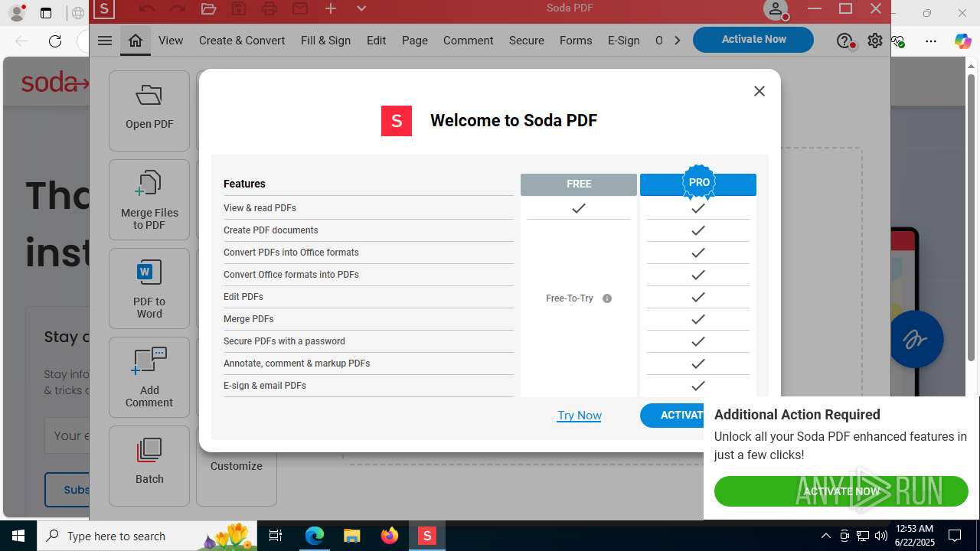Click the PDF to Word tile

[149, 289]
